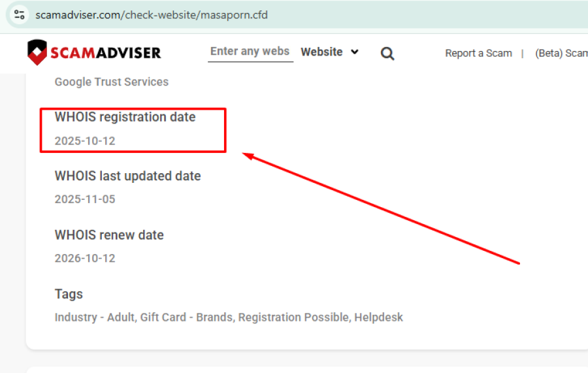
Task: Select the date 2025-10-12
Action: [x=85, y=141]
